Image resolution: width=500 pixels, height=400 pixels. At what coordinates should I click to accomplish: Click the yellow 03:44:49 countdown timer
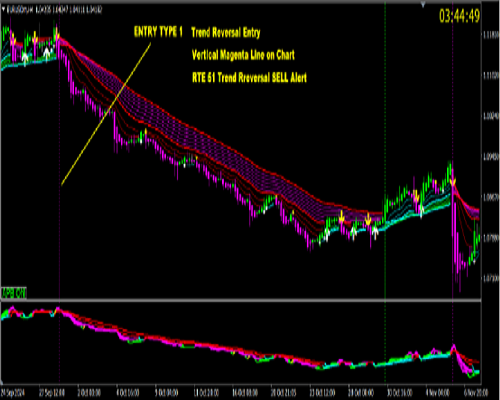point(459,16)
